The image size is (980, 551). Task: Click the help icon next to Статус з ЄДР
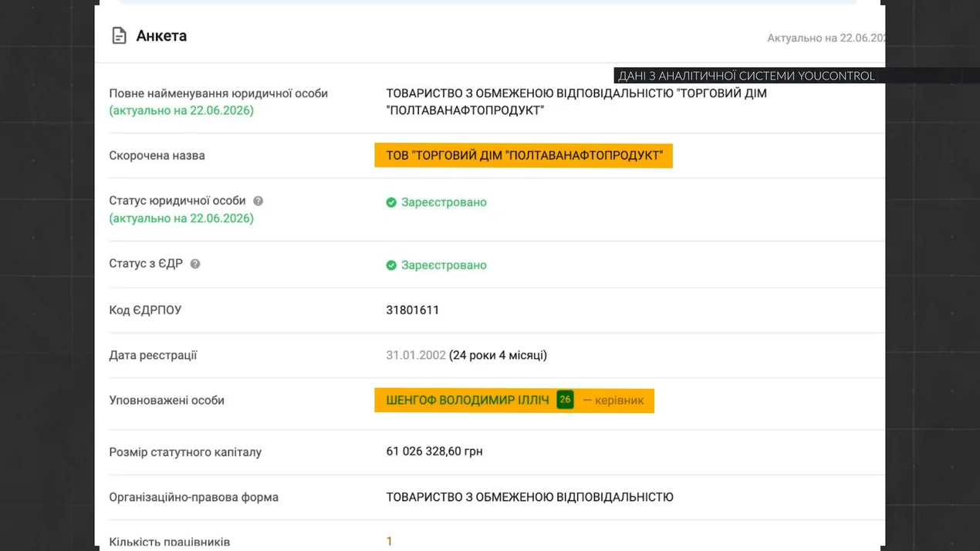click(195, 264)
